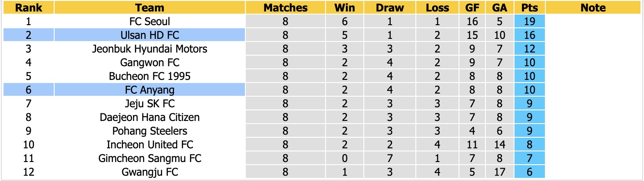Click the Loss column header
This screenshot has width=644, height=181.
[437, 8]
